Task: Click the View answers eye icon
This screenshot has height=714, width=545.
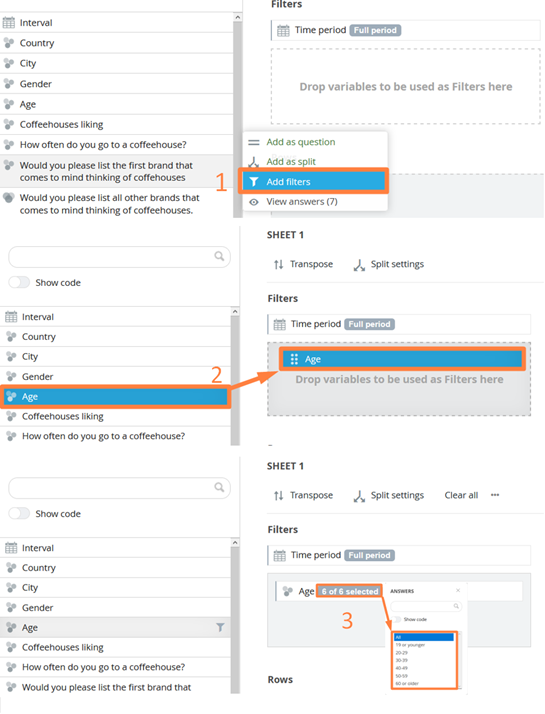Action: pos(254,202)
